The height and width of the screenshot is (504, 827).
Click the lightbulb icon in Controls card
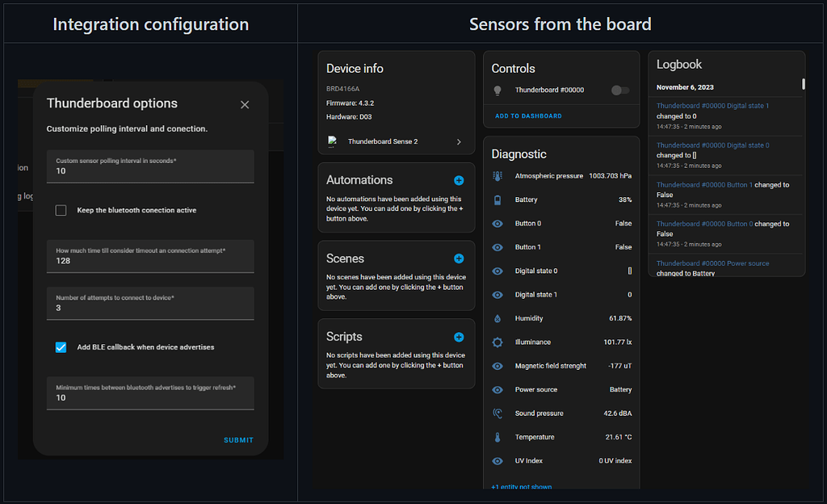click(x=496, y=91)
